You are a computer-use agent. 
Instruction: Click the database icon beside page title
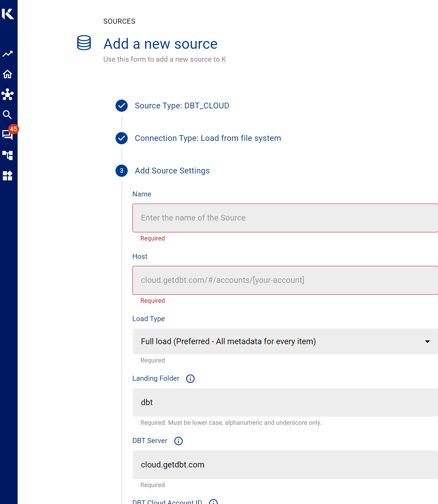click(84, 43)
